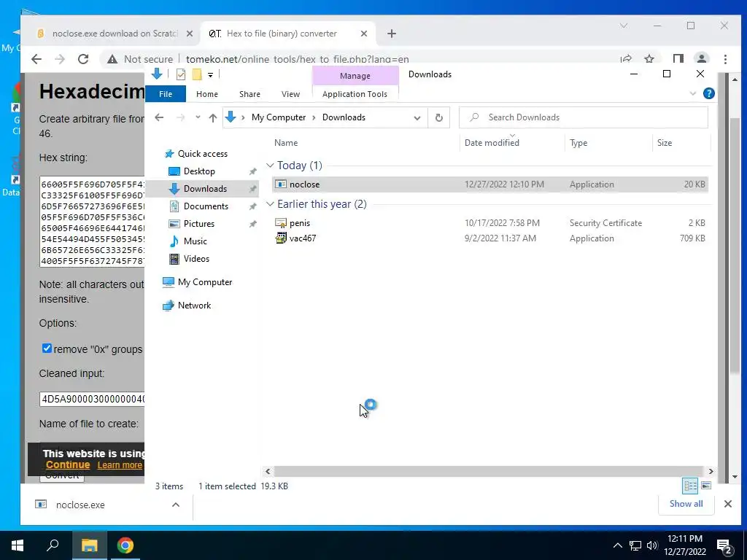Open the Chrome three-dot menu
Viewport: 747px width, 560px height.
tap(725, 59)
